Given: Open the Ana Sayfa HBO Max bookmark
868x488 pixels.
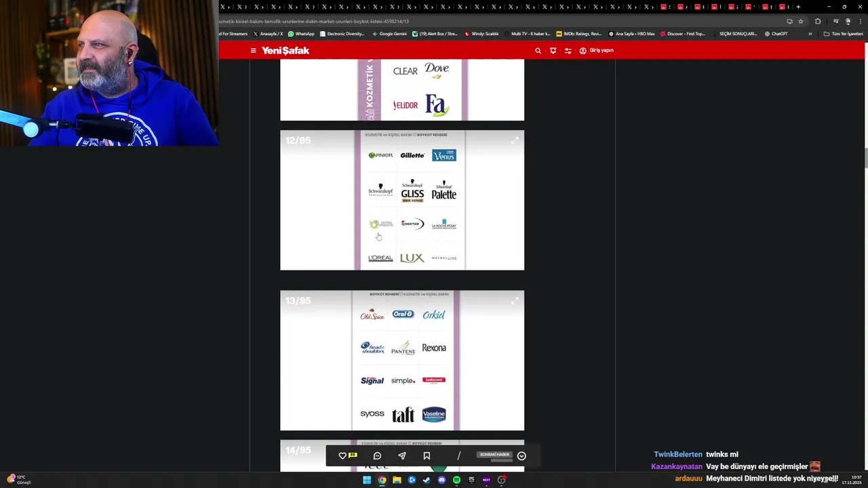Looking at the screenshot, I should 631,34.
